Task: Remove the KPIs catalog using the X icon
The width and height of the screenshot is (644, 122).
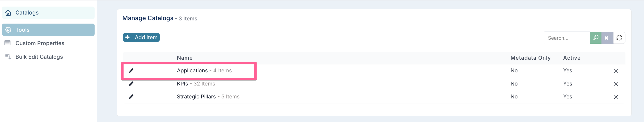Action: (x=615, y=84)
